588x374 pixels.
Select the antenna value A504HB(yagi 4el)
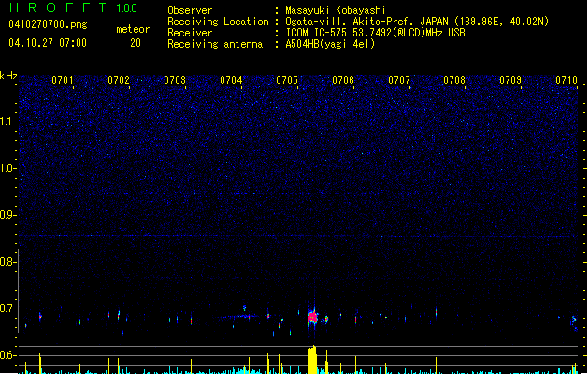(x=330, y=44)
